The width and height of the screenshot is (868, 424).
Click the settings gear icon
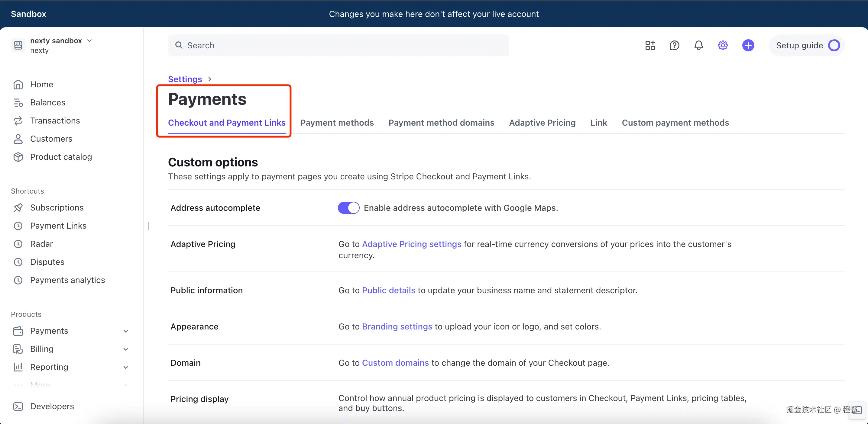point(723,45)
